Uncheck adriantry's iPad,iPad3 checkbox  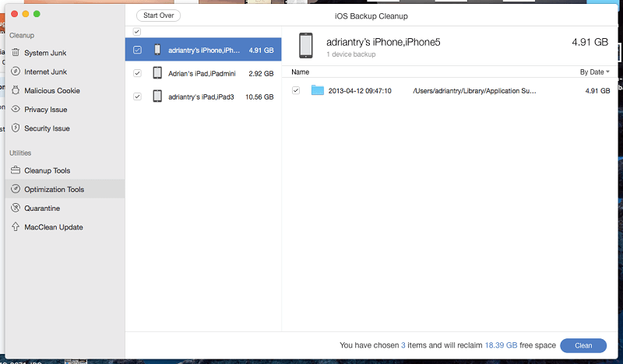(x=137, y=96)
